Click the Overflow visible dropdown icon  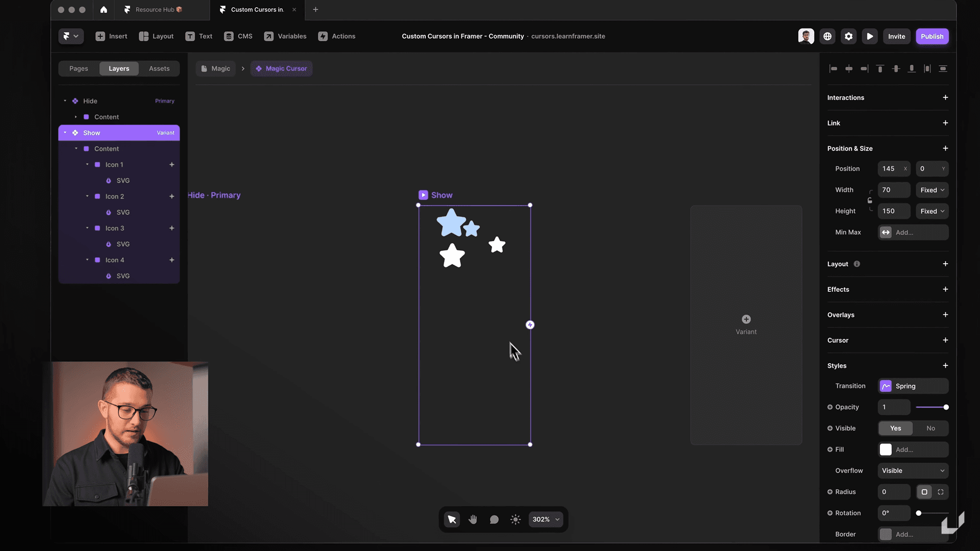[942, 471]
